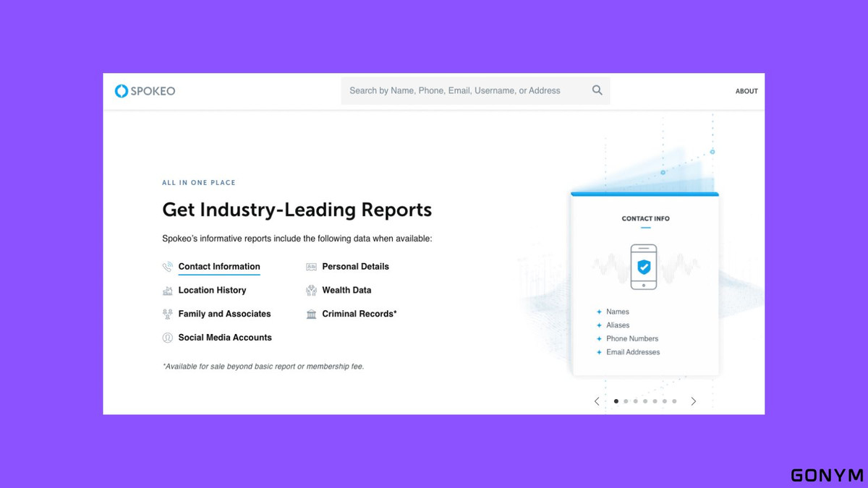Go to previous carousel slide arrow
Image resolution: width=868 pixels, height=488 pixels.
[x=597, y=401]
